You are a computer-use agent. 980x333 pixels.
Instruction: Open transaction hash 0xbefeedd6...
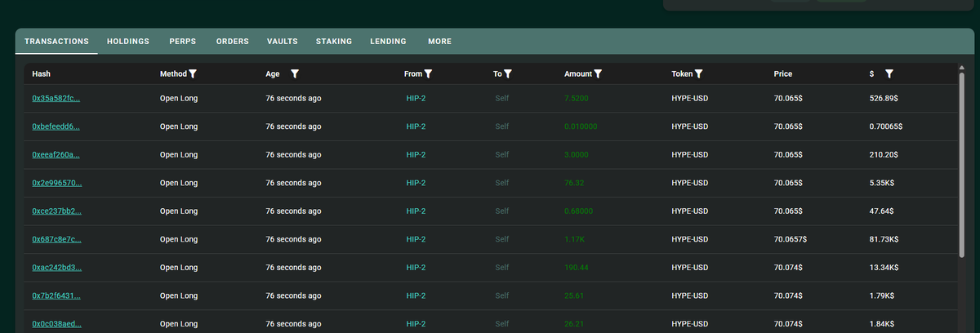point(56,127)
